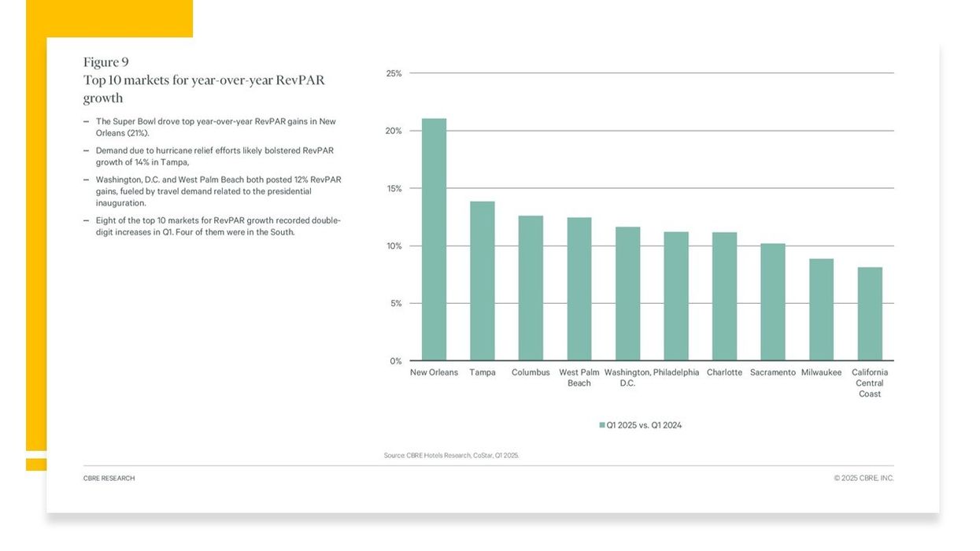Viewport: 980px width, 551px height.
Task: Click the CBRE RESEARCH footer text
Action: click(x=109, y=479)
